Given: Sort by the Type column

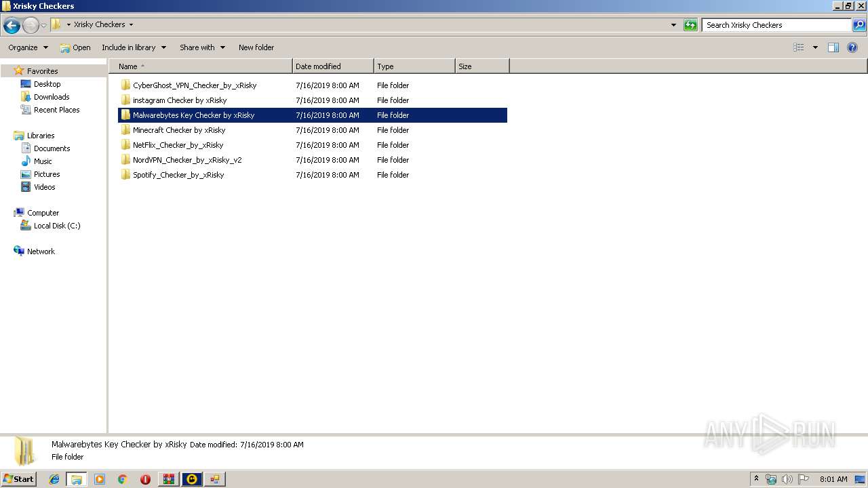Looking at the screenshot, I should point(414,66).
